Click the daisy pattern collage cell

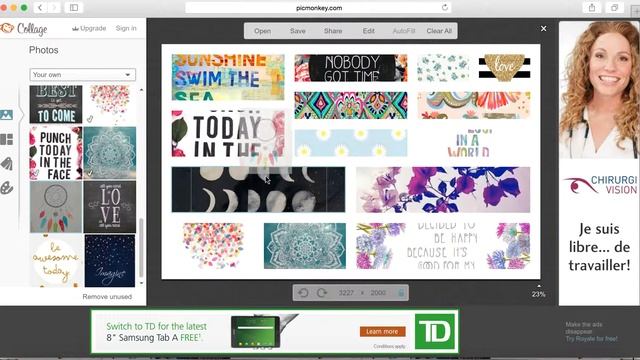351,143
